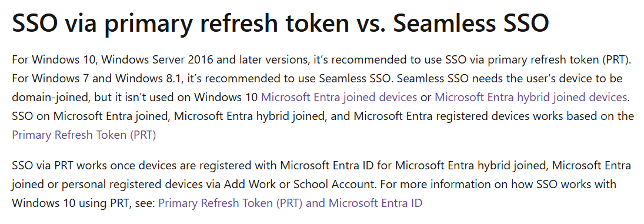Screen dimensions: 644x224
Task: Click the paragraph starting with For Windows 10
Action: (323, 97)
